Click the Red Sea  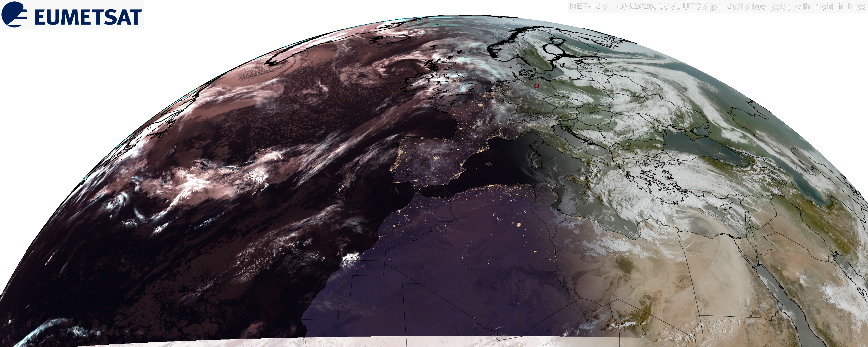click(x=785, y=296)
